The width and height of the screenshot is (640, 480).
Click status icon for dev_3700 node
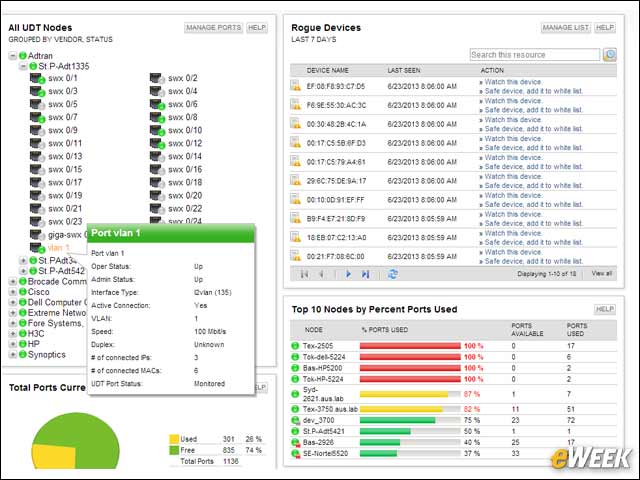pyautogui.click(x=295, y=420)
